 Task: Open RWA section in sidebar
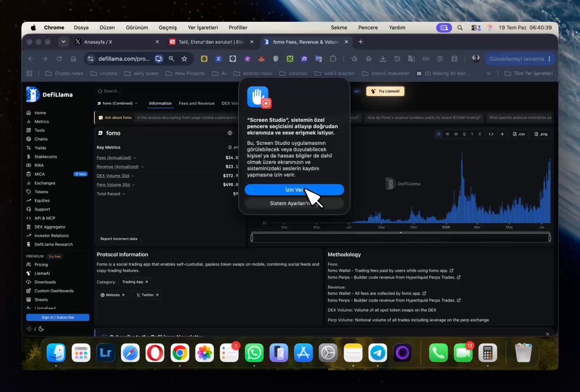pyautogui.click(x=39, y=165)
